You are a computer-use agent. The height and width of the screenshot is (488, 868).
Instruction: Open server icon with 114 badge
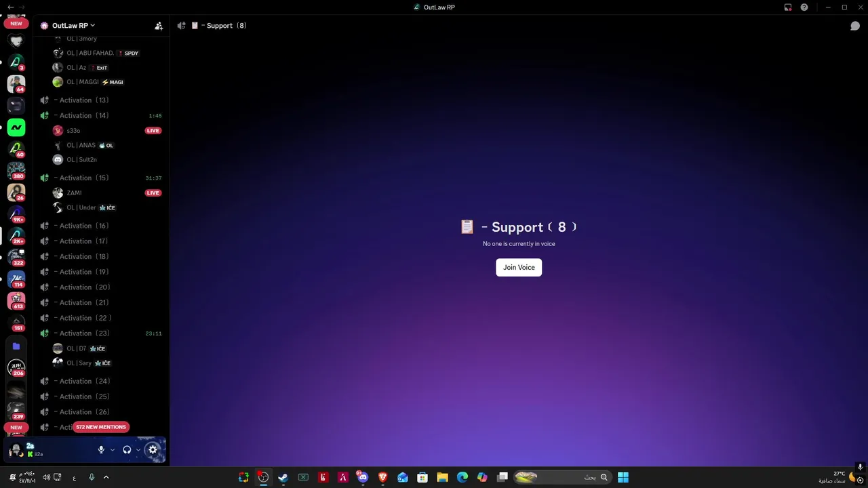[x=16, y=279]
